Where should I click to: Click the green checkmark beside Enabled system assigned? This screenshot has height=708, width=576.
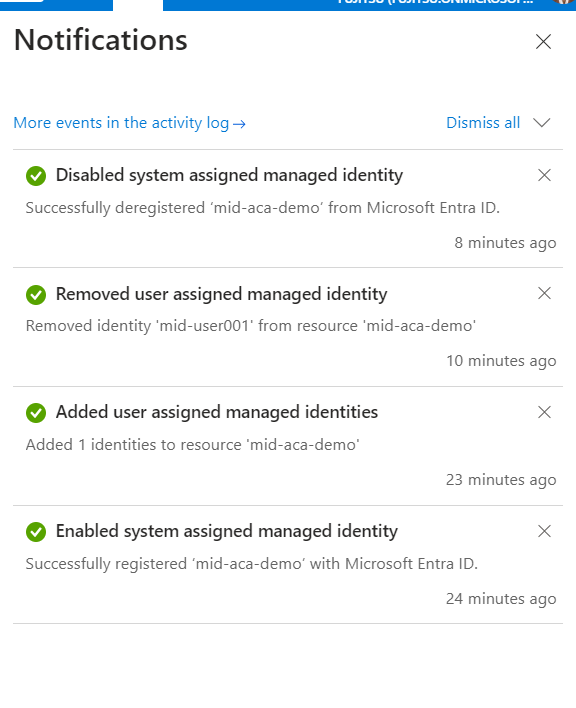coord(36,532)
